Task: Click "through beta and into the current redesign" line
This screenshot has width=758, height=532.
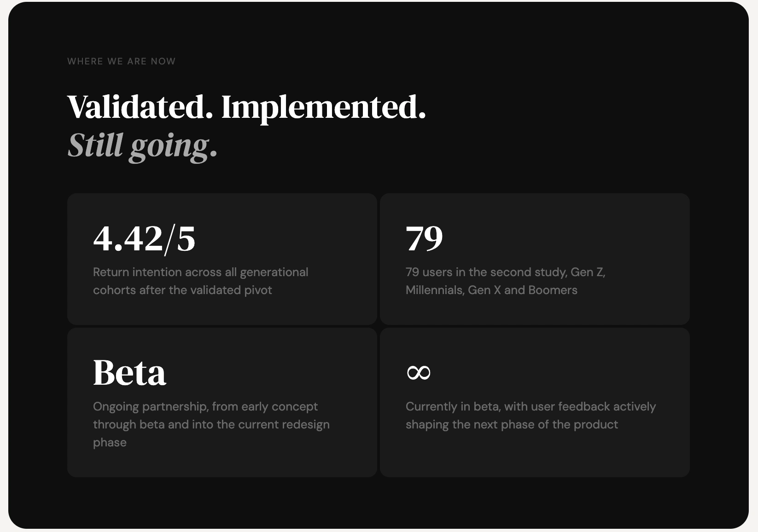Action: tap(211, 425)
